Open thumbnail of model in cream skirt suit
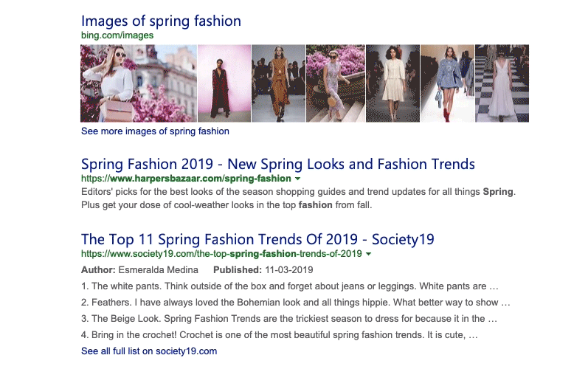 tap(392, 83)
